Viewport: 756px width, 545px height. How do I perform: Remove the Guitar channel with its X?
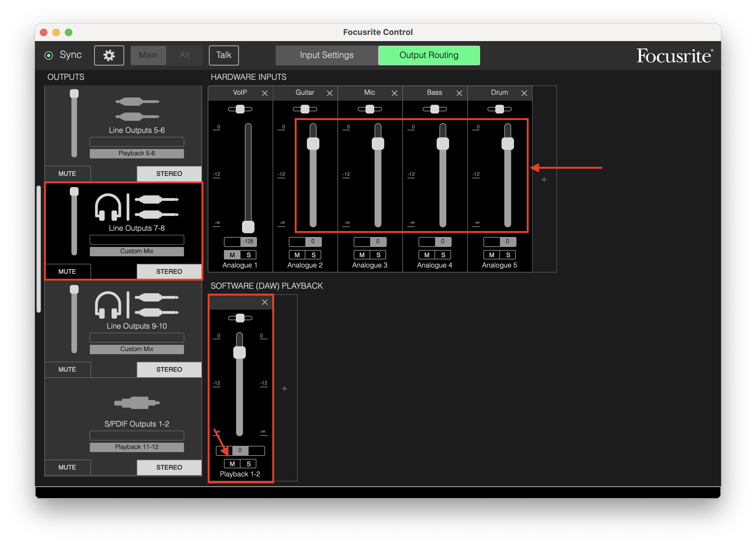tap(329, 93)
